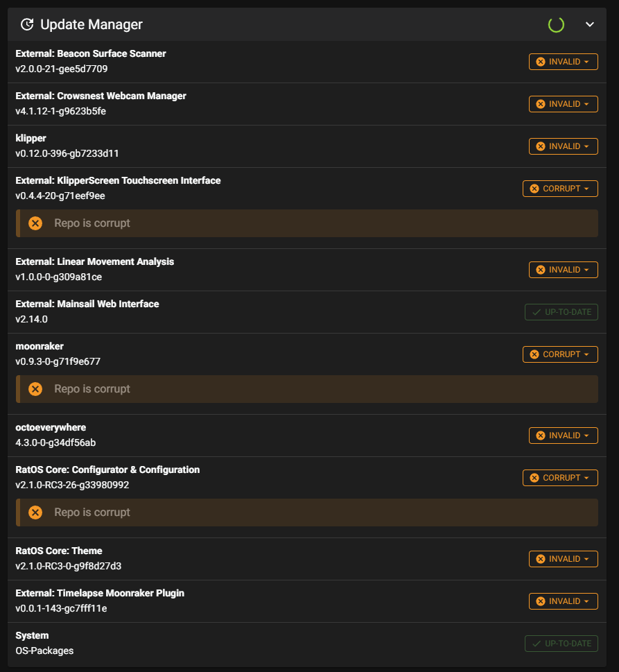Click UP-TO-DATE button for Mainsail Web Interface

click(x=561, y=312)
